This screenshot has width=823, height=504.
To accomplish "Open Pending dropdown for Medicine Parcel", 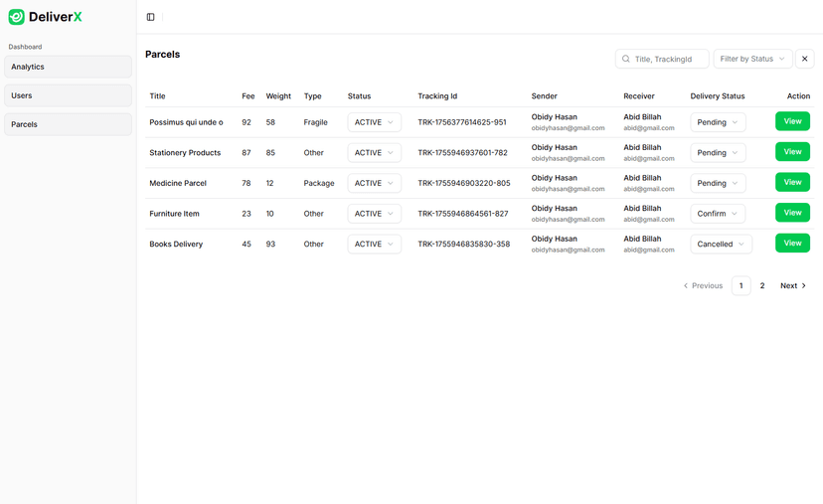I will 718,183.
